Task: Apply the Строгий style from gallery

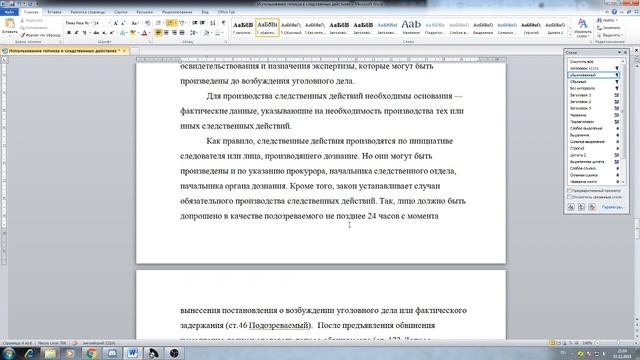Action: click(x=531, y=27)
